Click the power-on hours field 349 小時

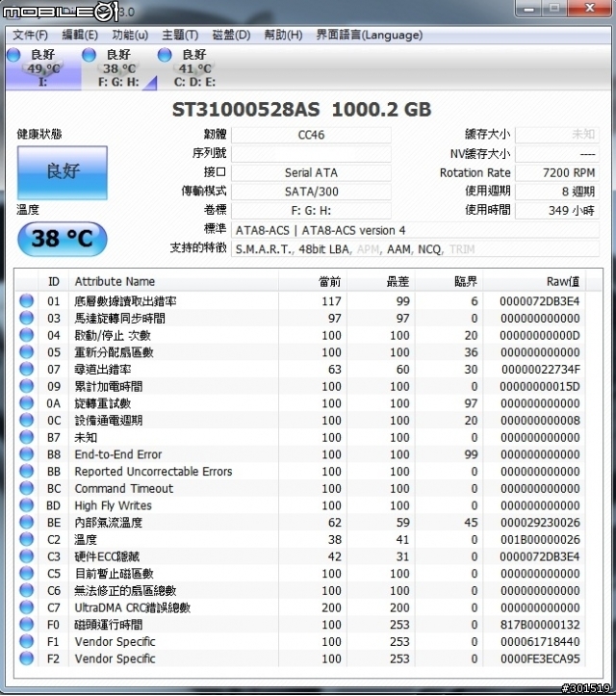(557, 211)
